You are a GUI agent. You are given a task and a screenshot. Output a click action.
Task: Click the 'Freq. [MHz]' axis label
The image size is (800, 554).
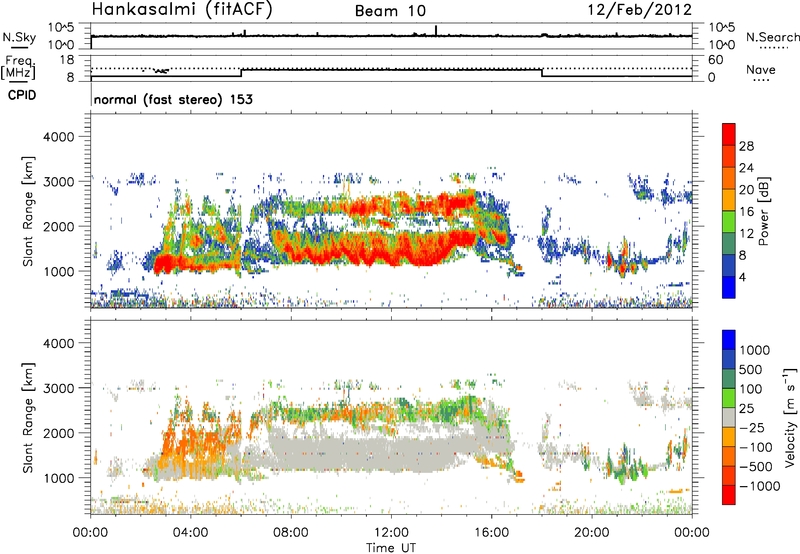tap(18, 67)
